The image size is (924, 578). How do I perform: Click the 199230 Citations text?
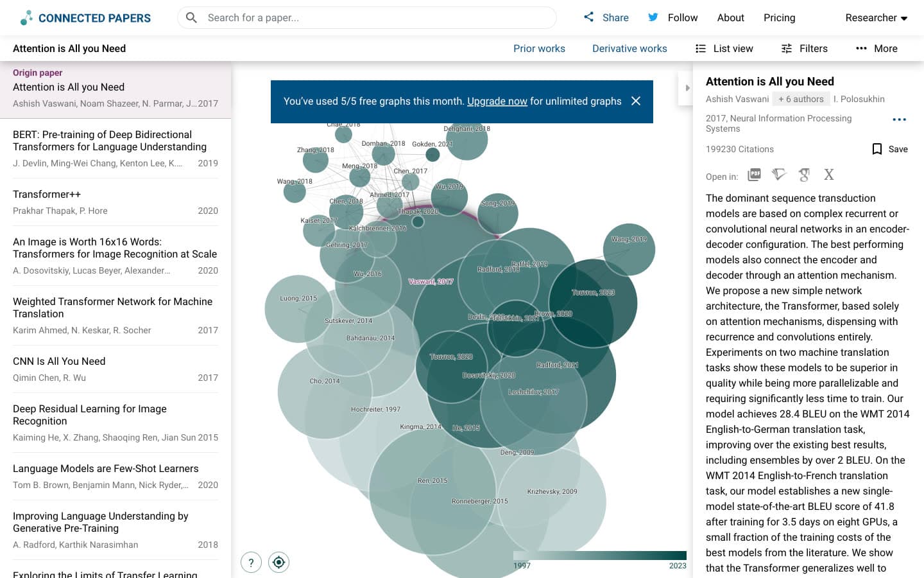740,149
